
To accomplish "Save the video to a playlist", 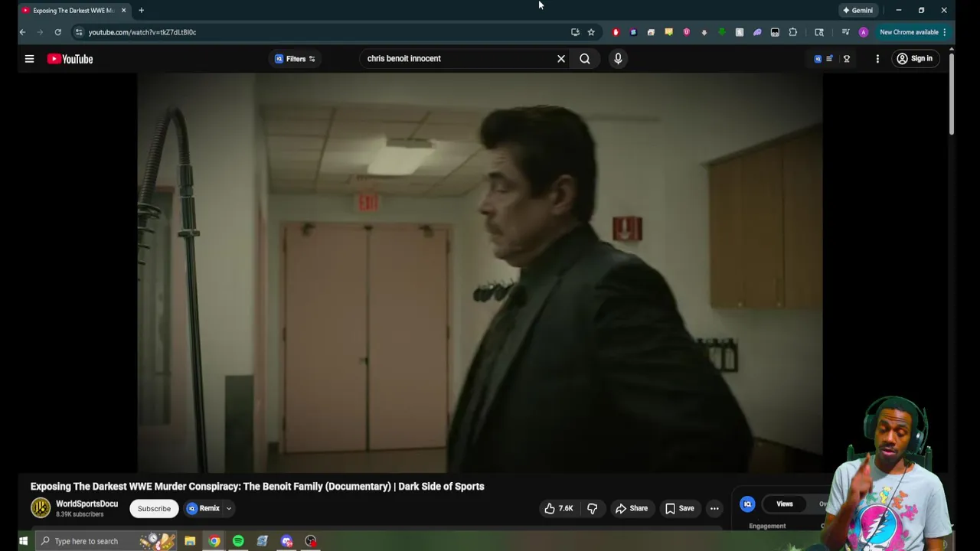I will [680, 508].
